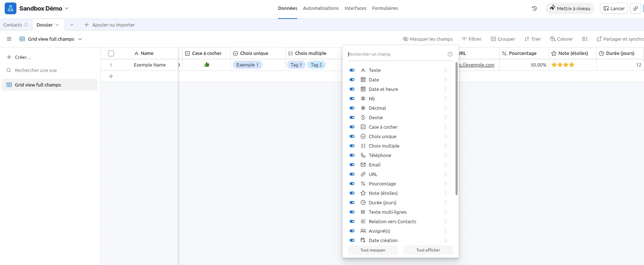Screen dimensions: 644x265
Task: Open the Filtrer options
Action: 472,39
